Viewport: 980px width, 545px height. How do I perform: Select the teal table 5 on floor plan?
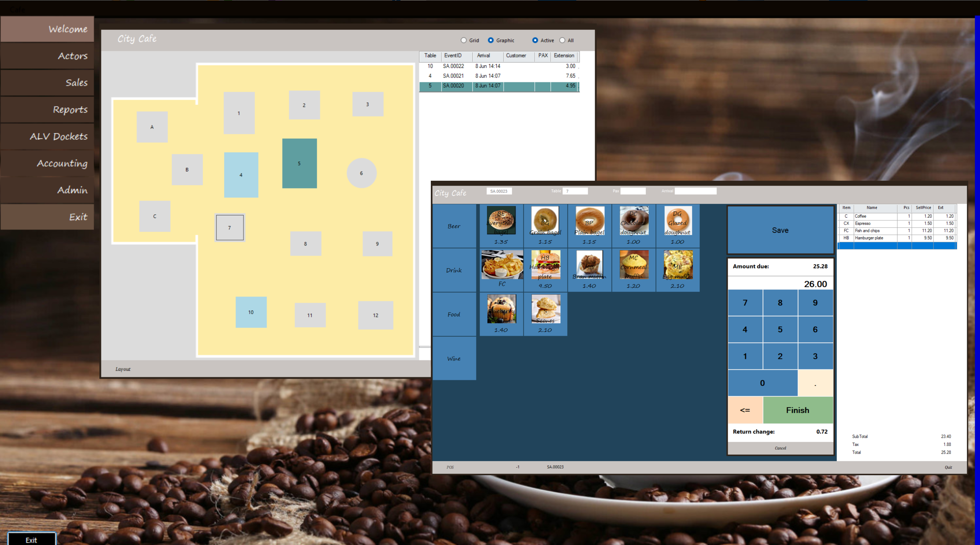click(x=299, y=163)
